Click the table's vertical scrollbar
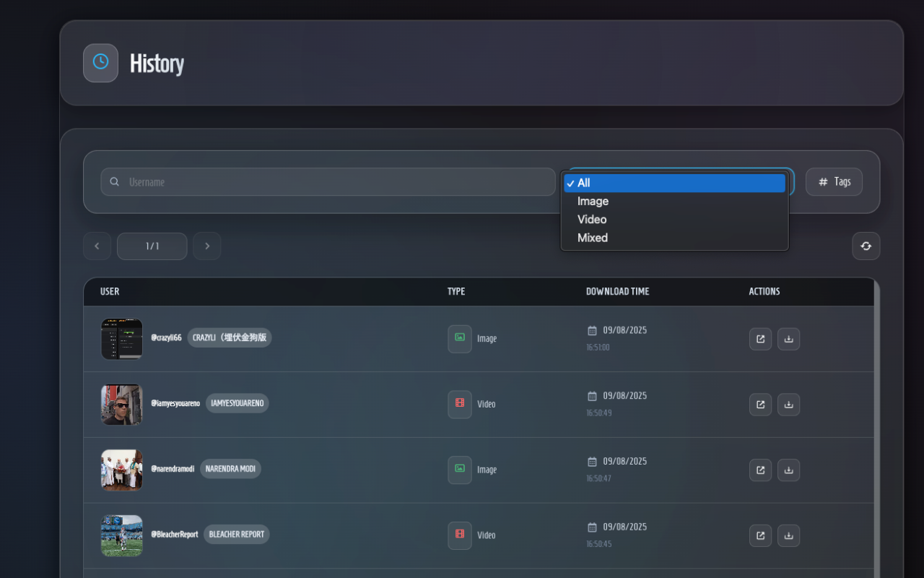This screenshot has height=578, width=924. [877, 428]
